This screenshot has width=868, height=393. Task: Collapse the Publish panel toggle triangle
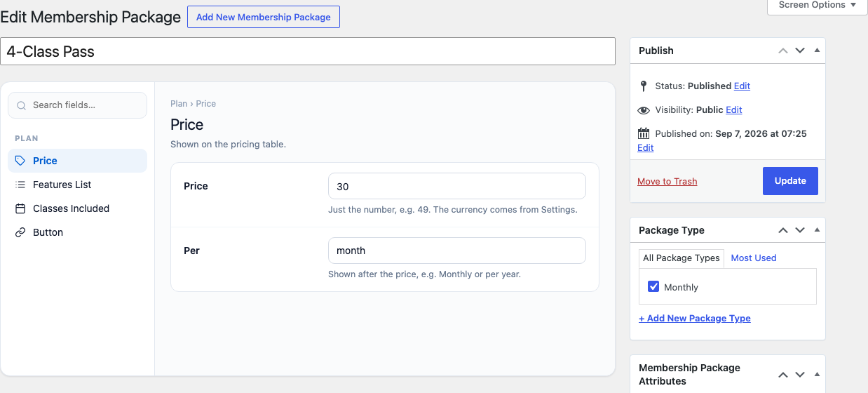[x=817, y=50]
